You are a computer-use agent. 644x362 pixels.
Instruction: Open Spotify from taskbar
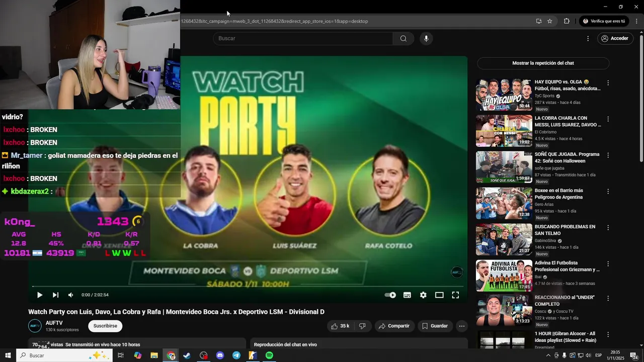tap(269, 355)
